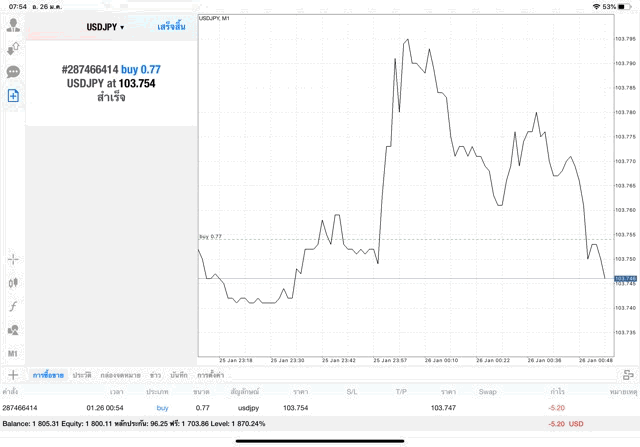
Task: Open the บันทึก journal tab
Action: (179, 374)
